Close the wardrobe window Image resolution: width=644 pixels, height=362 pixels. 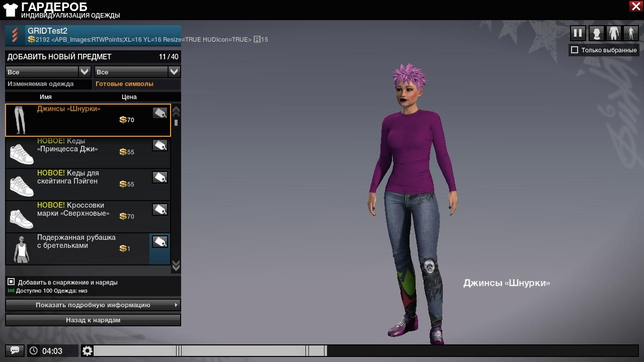[x=635, y=6]
